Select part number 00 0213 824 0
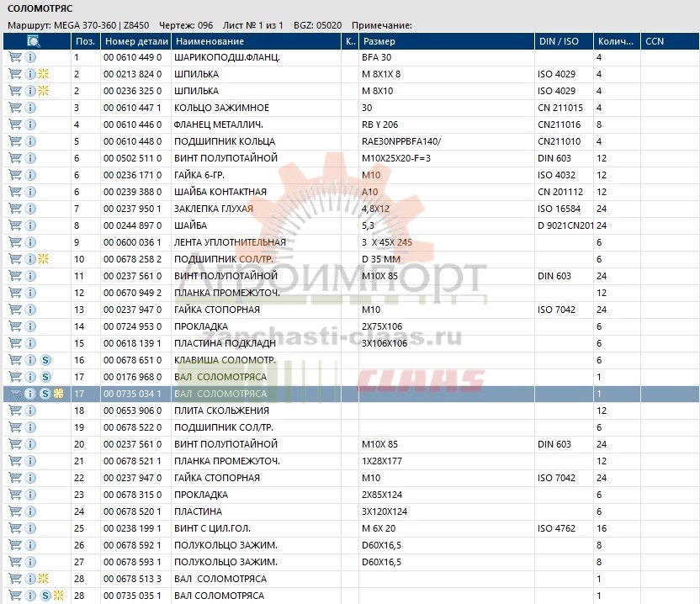Viewport: 700px width, 604px height. [x=133, y=74]
